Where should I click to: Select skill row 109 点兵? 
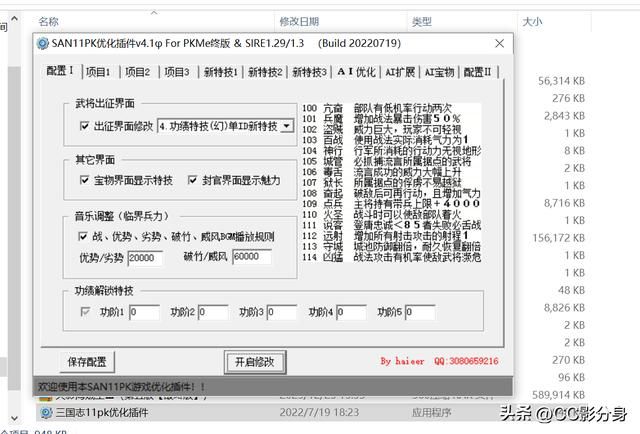pyautogui.click(x=391, y=204)
